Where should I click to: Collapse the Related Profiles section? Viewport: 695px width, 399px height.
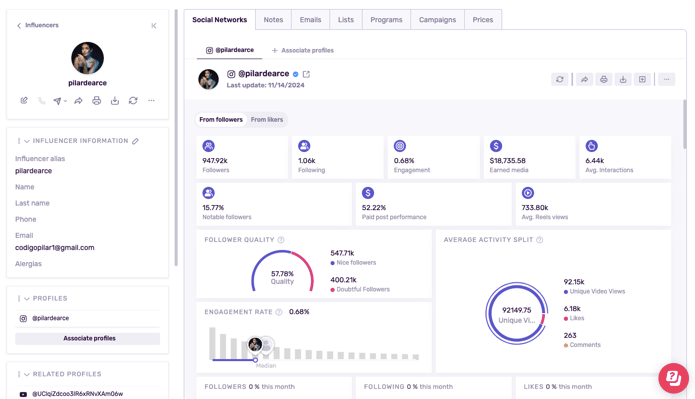[x=27, y=375]
